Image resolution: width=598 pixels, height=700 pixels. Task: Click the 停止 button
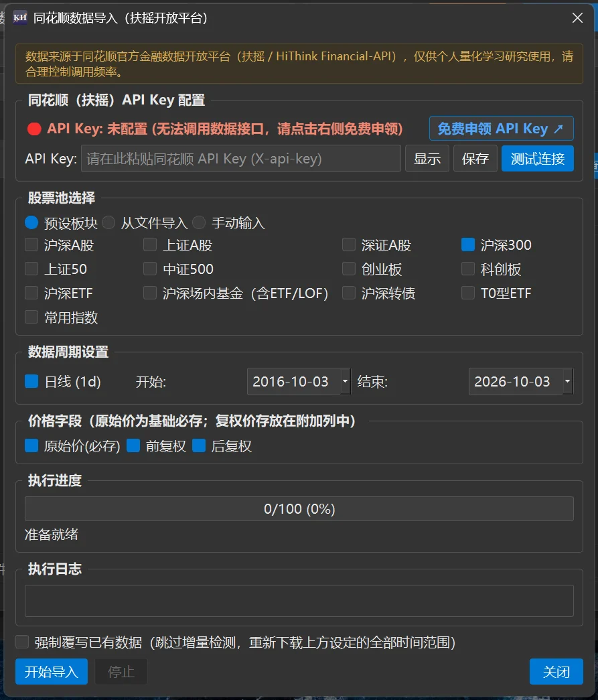[x=121, y=671]
